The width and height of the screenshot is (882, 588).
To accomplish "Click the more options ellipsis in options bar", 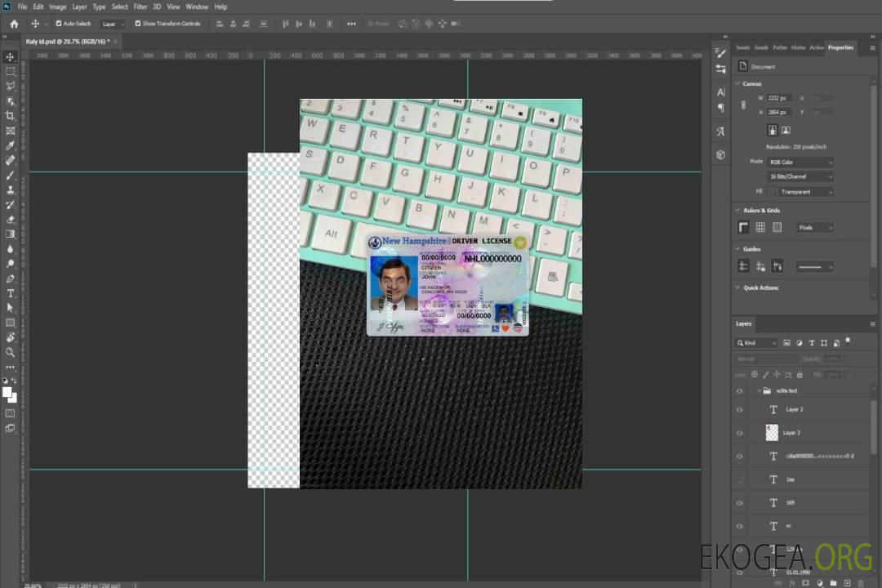I will point(351,24).
